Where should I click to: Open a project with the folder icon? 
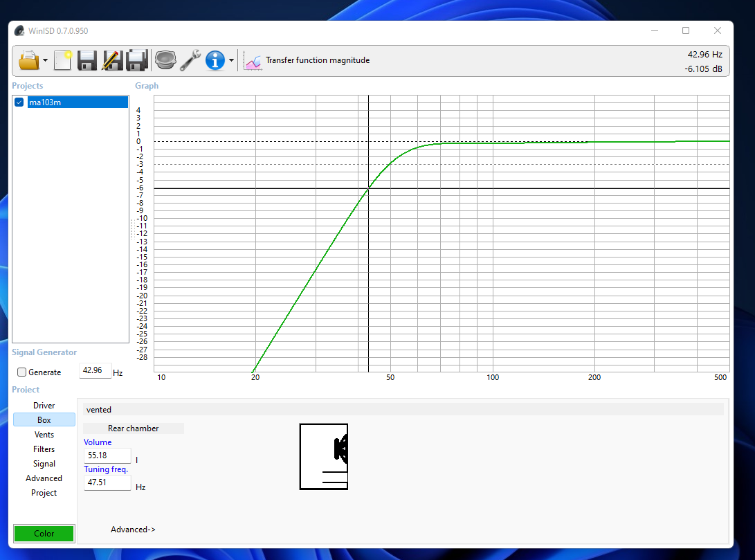(29, 61)
